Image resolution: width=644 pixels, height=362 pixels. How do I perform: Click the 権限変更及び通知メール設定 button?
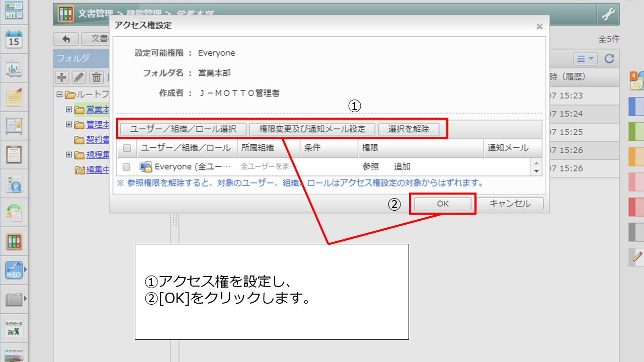[x=312, y=129]
